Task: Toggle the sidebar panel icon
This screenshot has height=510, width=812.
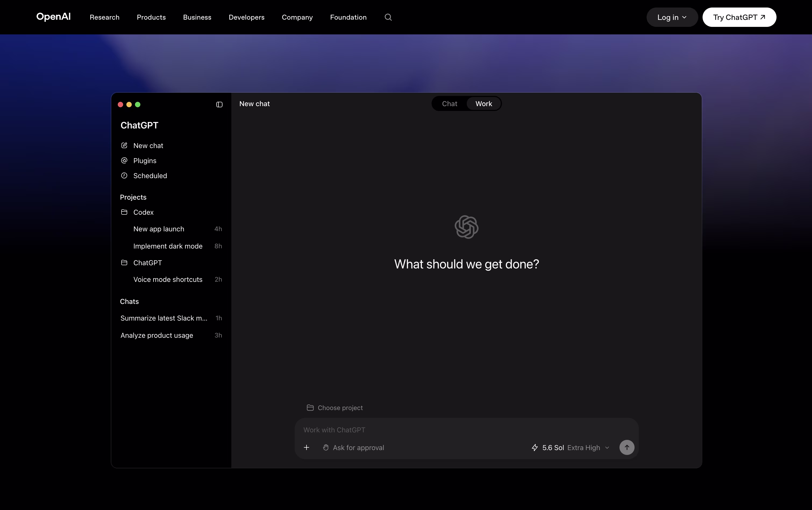Action: pyautogui.click(x=219, y=105)
